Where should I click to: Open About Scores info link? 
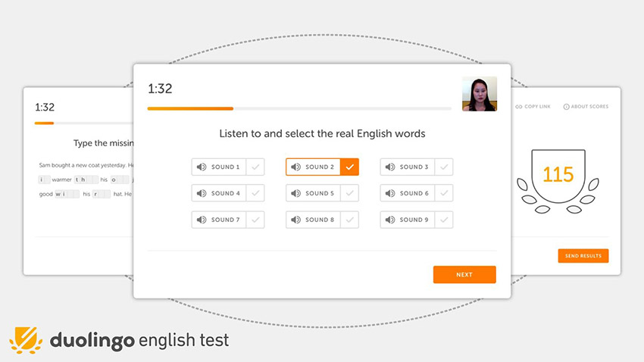pyautogui.click(x=586, y=106)
